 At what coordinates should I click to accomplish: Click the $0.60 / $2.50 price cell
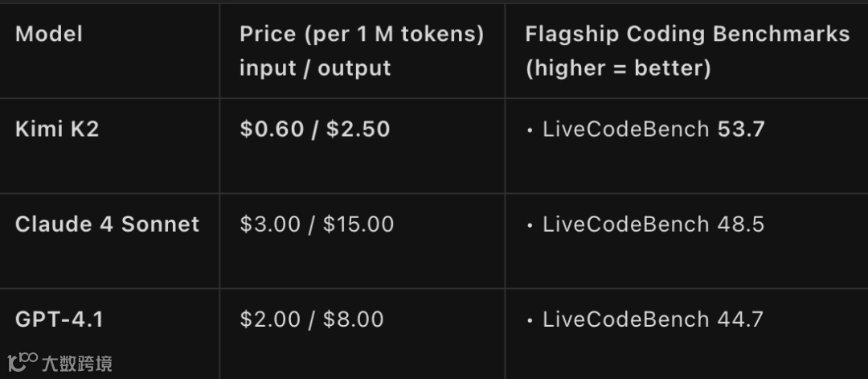tap(315, 129)
